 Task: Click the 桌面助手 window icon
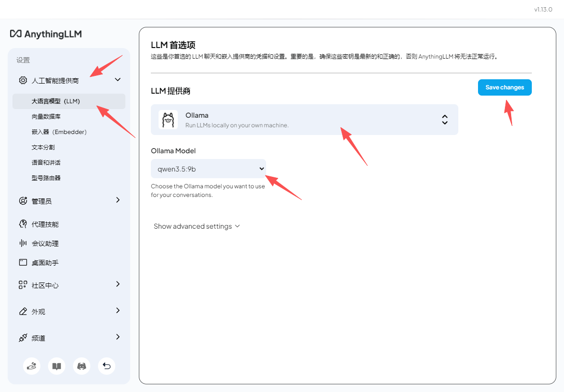23,262
